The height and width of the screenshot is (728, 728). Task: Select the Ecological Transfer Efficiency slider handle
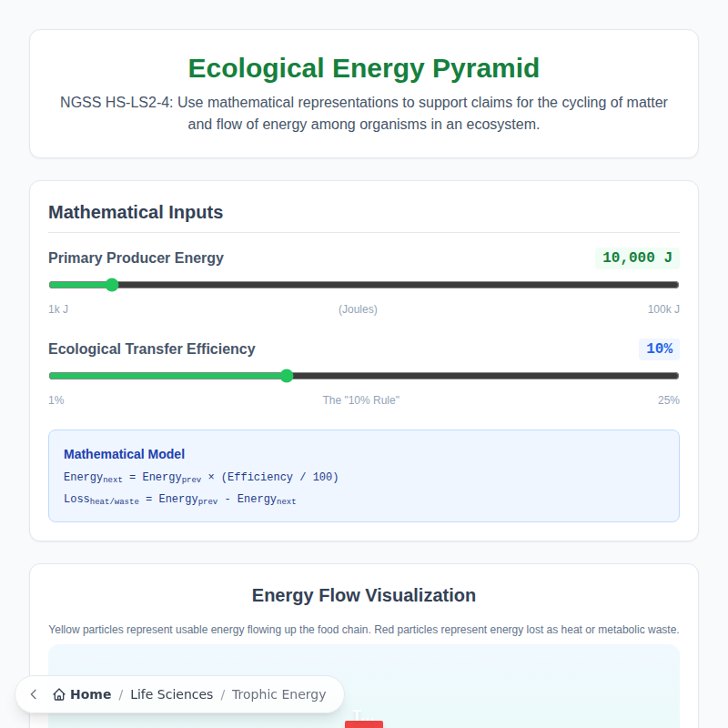point(287,376)
